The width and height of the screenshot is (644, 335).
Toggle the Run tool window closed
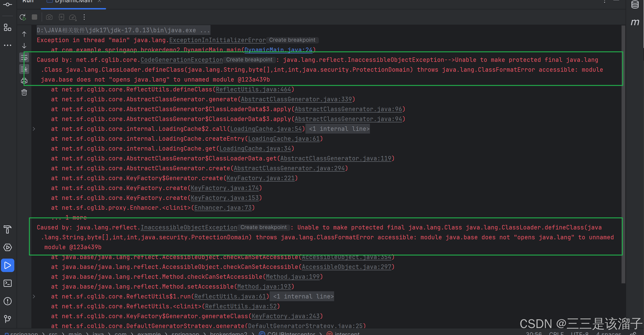[x=8, y=265]
